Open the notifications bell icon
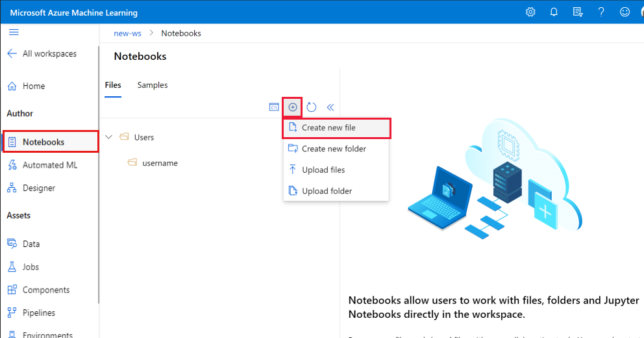The height and width of the screenshot is (338, 644). (x=554, y=12)
